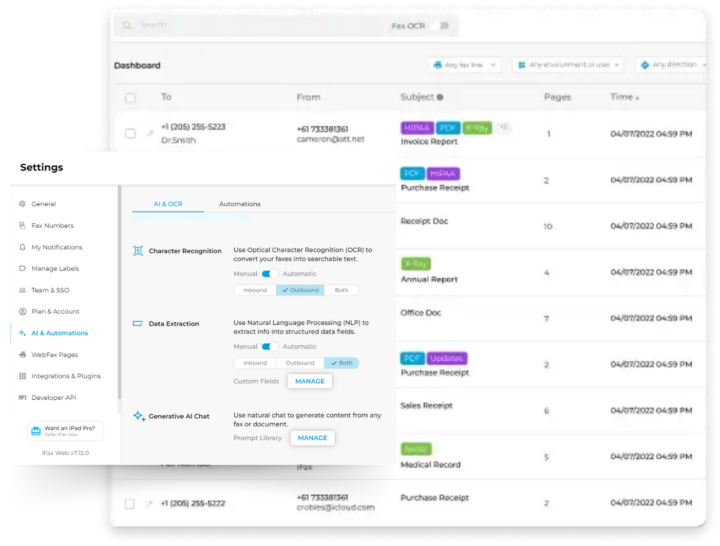This screenshot has width=720, height=546.
Task: Open Integrations & Plugins grid icon
Action: 22,376
